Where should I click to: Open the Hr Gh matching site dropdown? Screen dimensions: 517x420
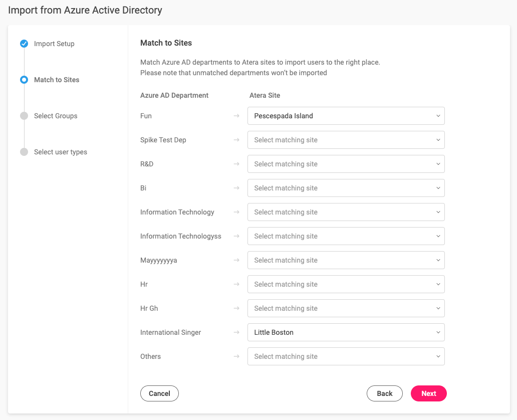346,308
